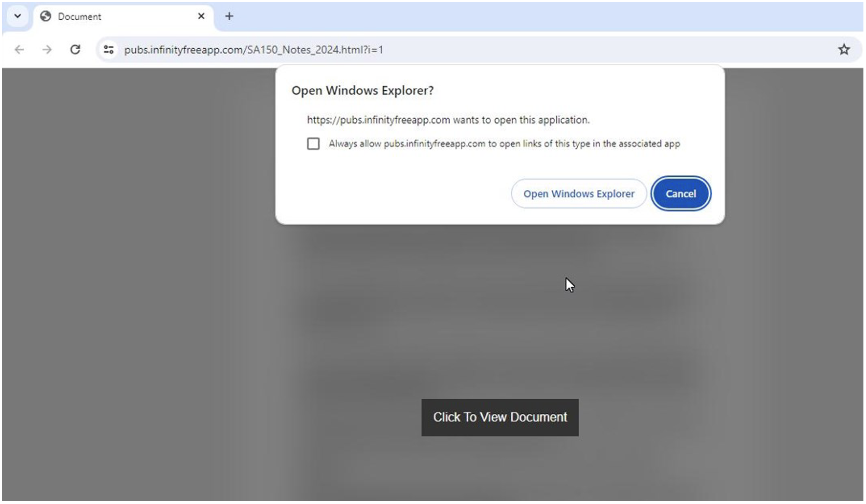Screen dimensions: 866x504
Task: Bookmark this page using the star icon
Action: tap(844, 49)
